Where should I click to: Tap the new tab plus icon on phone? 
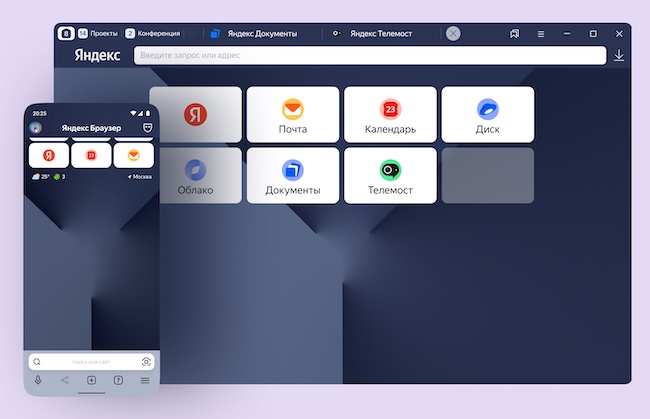click(92, 380)
